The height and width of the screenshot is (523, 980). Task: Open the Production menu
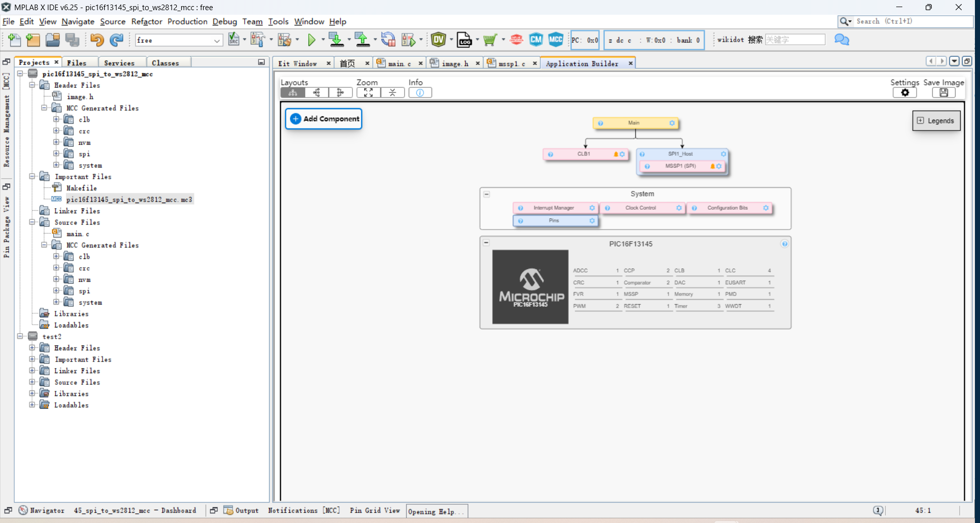[x=187, y=21]
